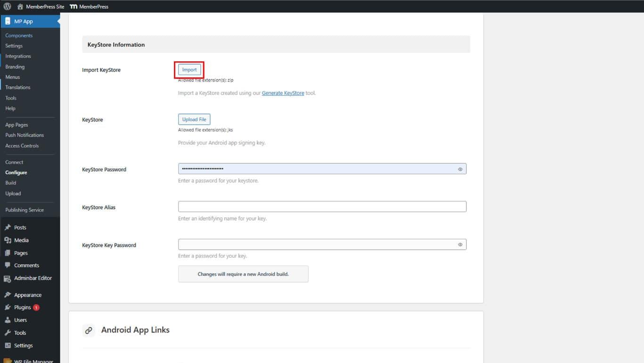Click the WordPress logo in admin bar
Viewport: 644px width, 363px height.
click(x=8, y=7)
